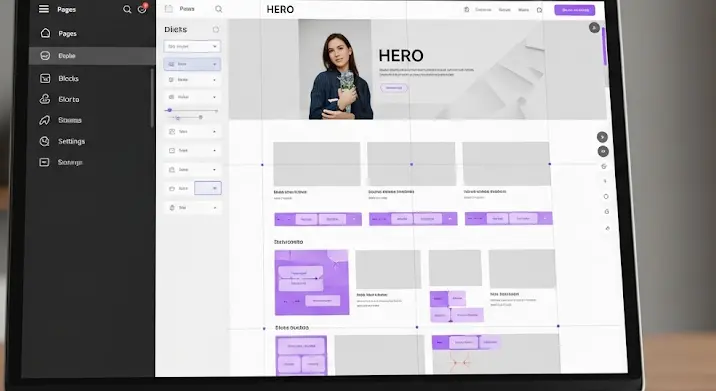Click the dark round arrow icon on the right rail

point(602,137)
